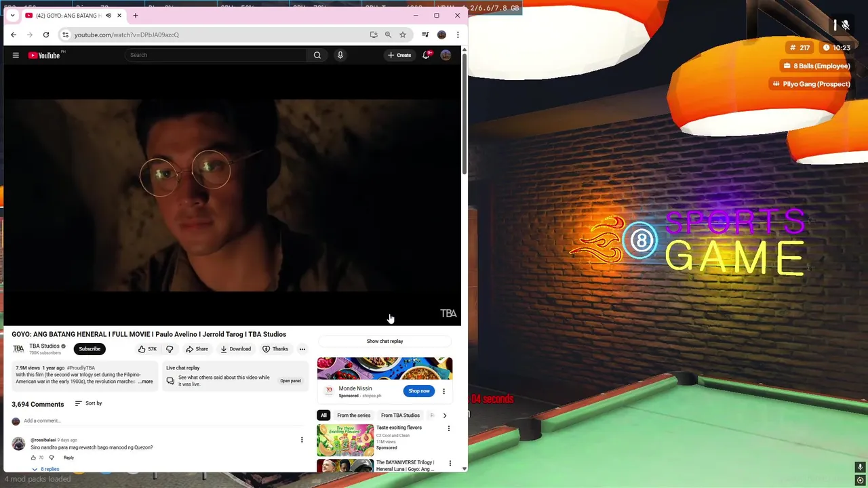868x488 pixels.
Task: Click the Create button
Action: coord(399,55)
